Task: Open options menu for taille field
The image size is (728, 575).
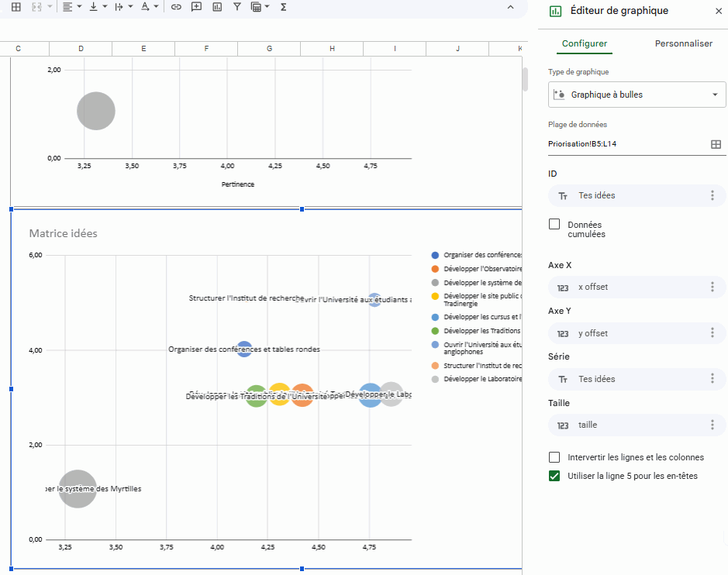Action: [x=712, y=425]
